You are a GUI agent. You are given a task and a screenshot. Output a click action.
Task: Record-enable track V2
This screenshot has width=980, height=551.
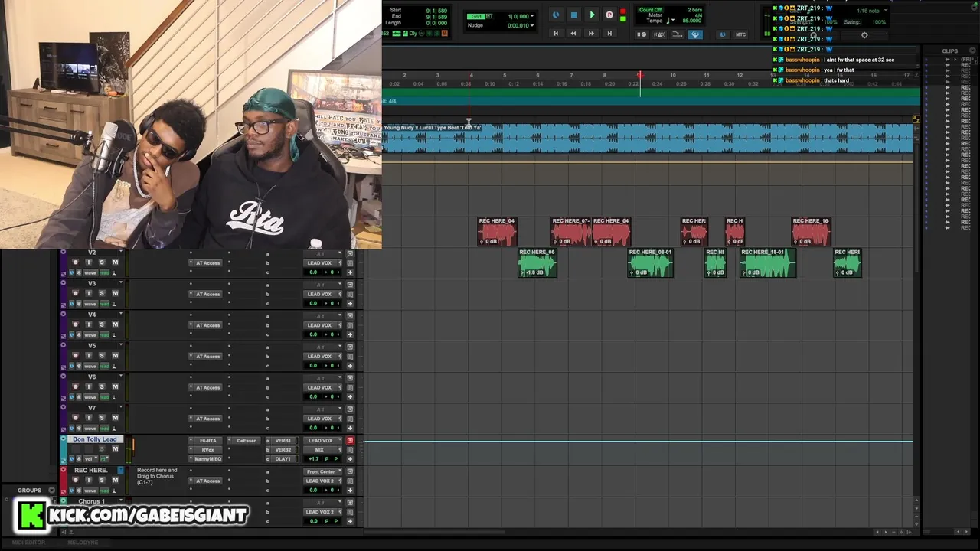coord(75,262)
